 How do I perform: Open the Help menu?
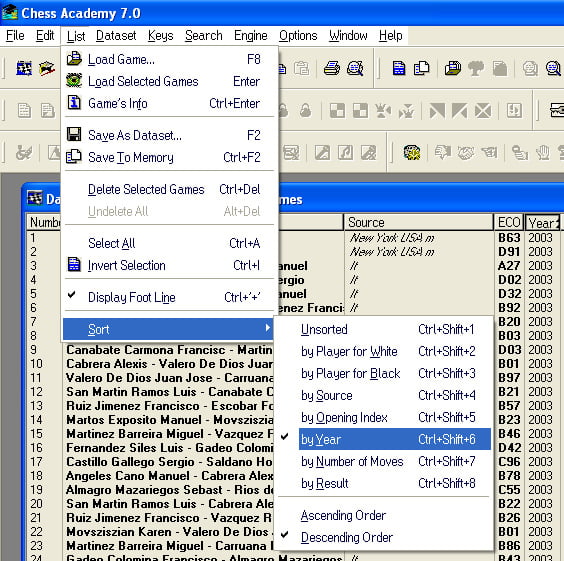(390, 36)
